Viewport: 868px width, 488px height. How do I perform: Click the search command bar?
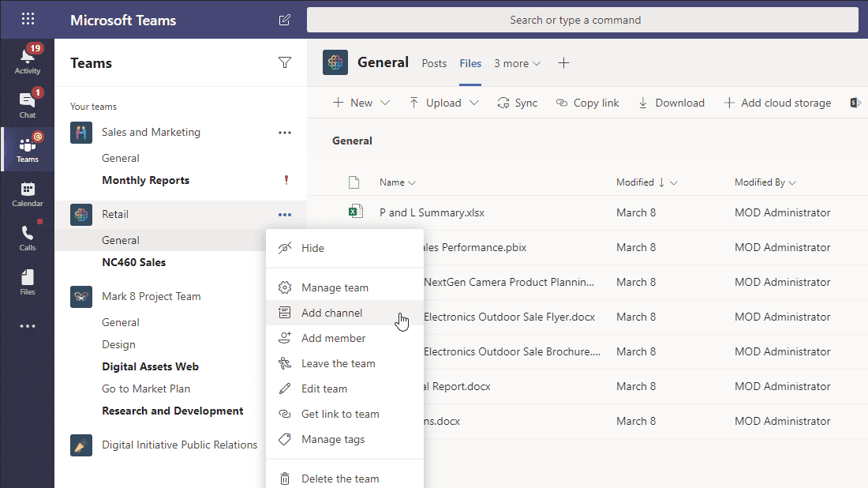coord(577,20)
